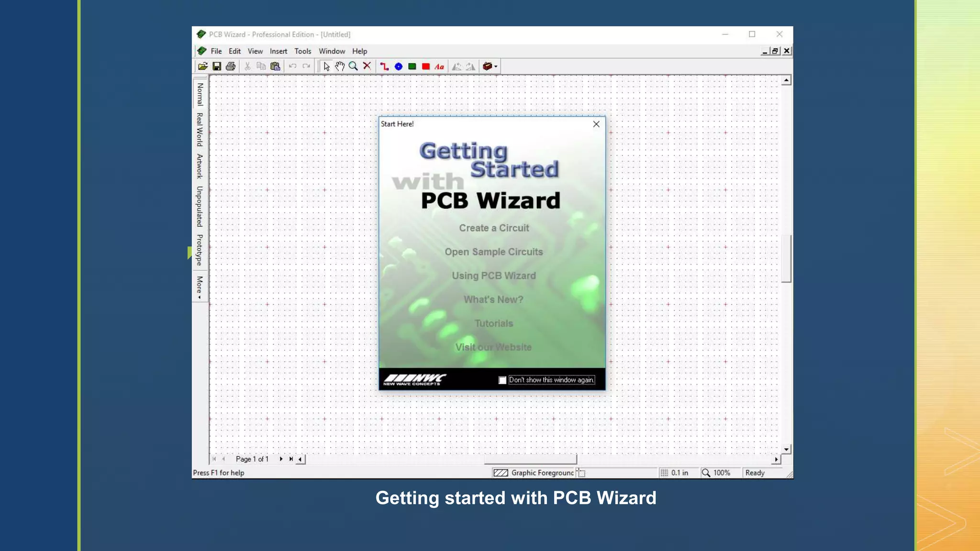
Task: Select the green copper area tool
Action: point(412,66)
